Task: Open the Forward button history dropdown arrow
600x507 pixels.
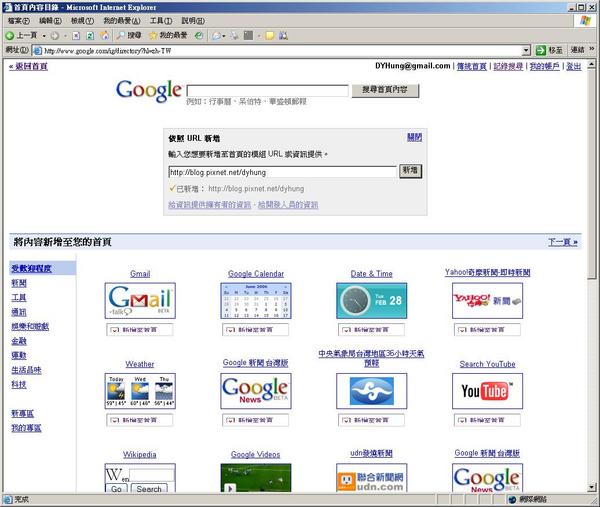Action: [65, 36]
